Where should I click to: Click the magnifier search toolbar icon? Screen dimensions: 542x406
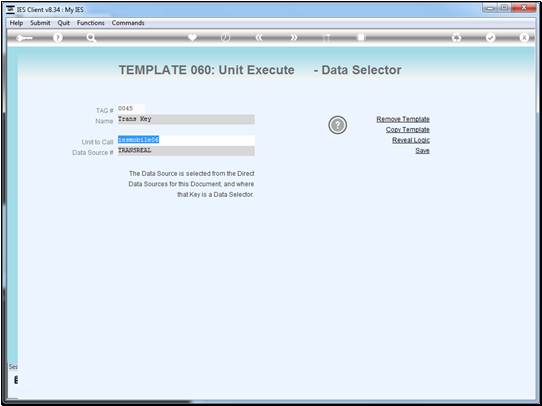(x=91, y=38)
